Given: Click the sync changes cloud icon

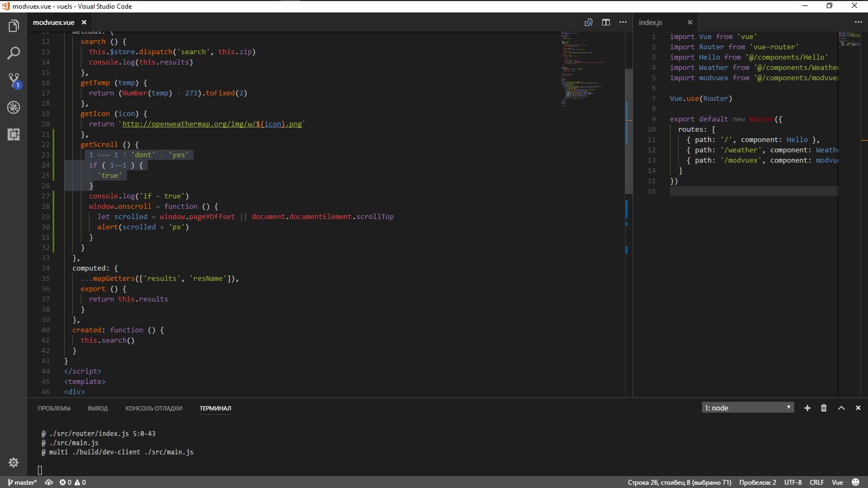Looking at the screenshot, I should click(49, 482).
